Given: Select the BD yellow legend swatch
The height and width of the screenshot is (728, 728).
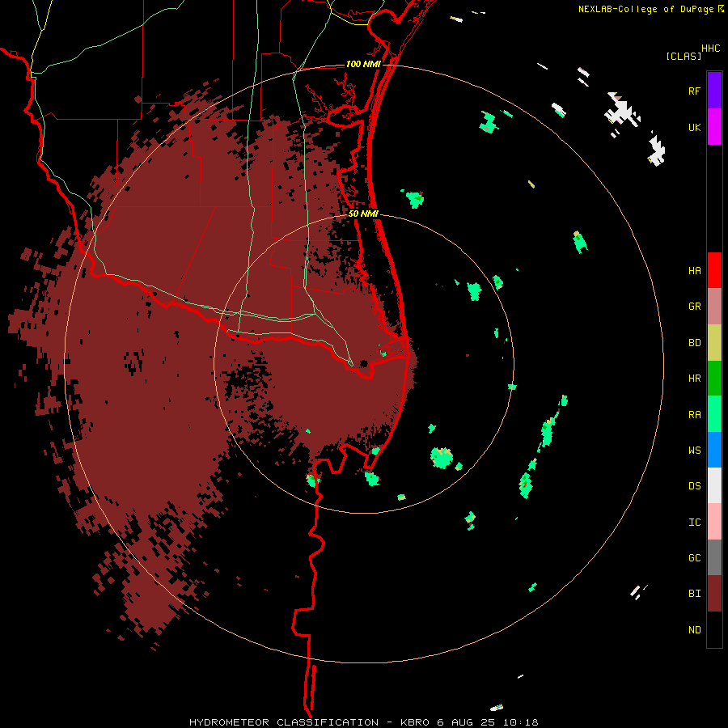Looking at the screenshot, I should (x=714, y=343).
